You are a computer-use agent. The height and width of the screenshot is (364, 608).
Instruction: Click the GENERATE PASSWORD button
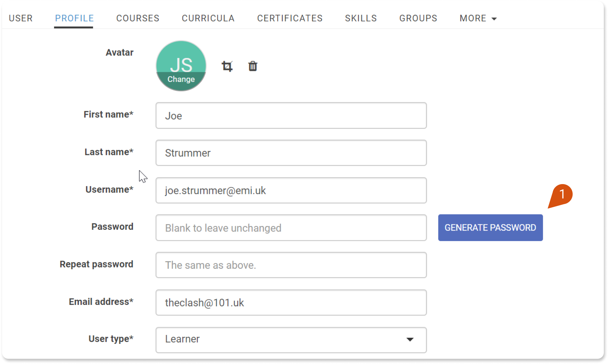[x=490, y=227]
